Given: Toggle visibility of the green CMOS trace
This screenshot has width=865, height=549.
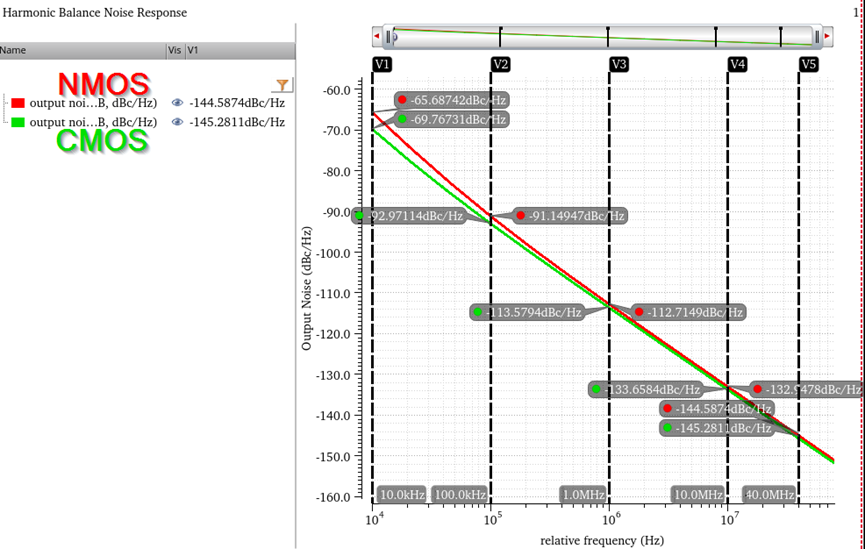Looking at the screenshot, I should (x=178, y=122).
